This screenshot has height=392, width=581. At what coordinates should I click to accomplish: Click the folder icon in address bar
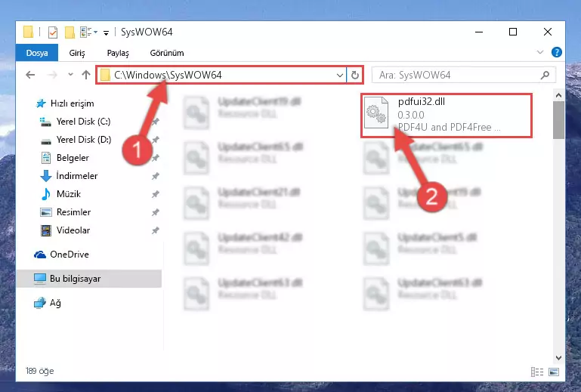(x=106, y=75)
